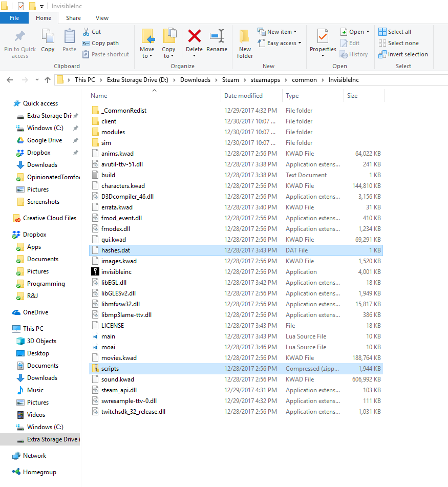
Task: Sort by the Date modified column header
Action: pyautogui.click(x=243, y=96)
